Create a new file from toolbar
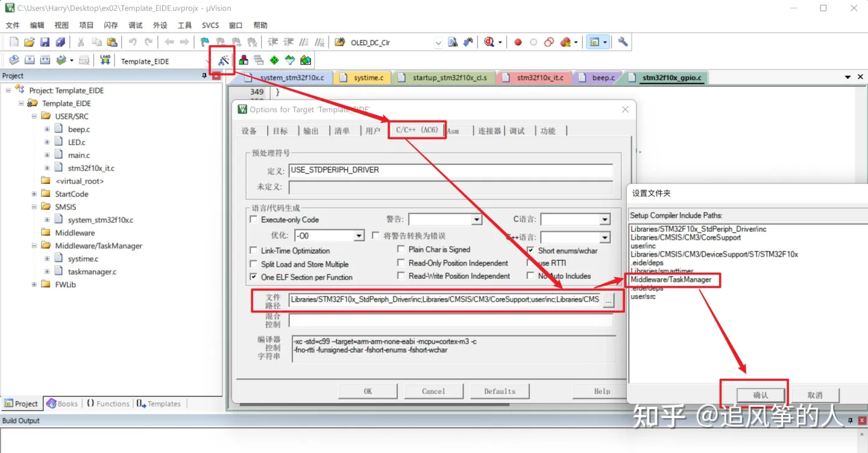 point(14,42)
